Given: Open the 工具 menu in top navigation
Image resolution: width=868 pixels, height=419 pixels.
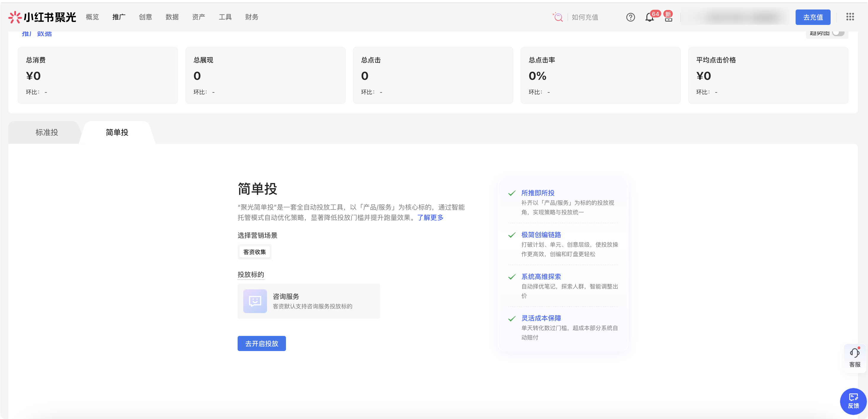Looking at the screenshot, I should (225, 17).
